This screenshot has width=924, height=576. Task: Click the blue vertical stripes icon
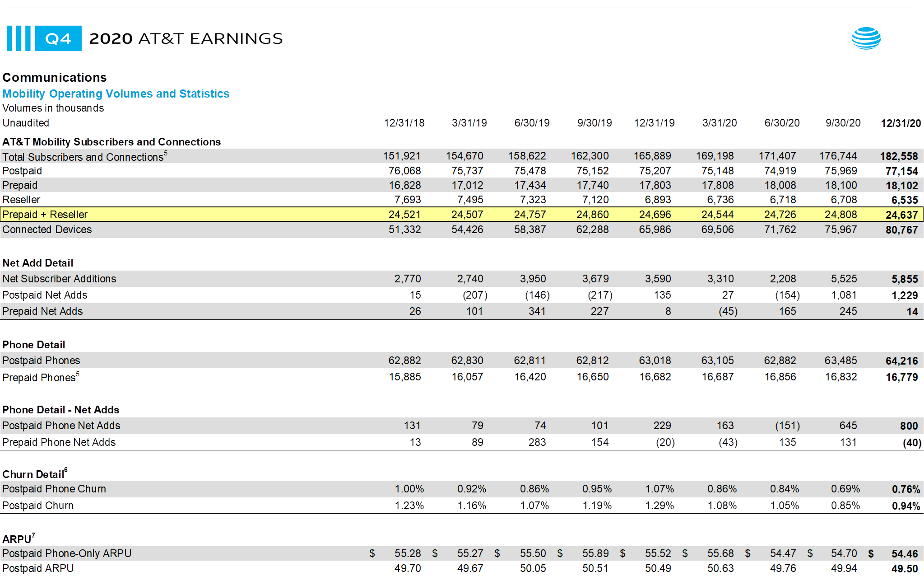(19, 38)
